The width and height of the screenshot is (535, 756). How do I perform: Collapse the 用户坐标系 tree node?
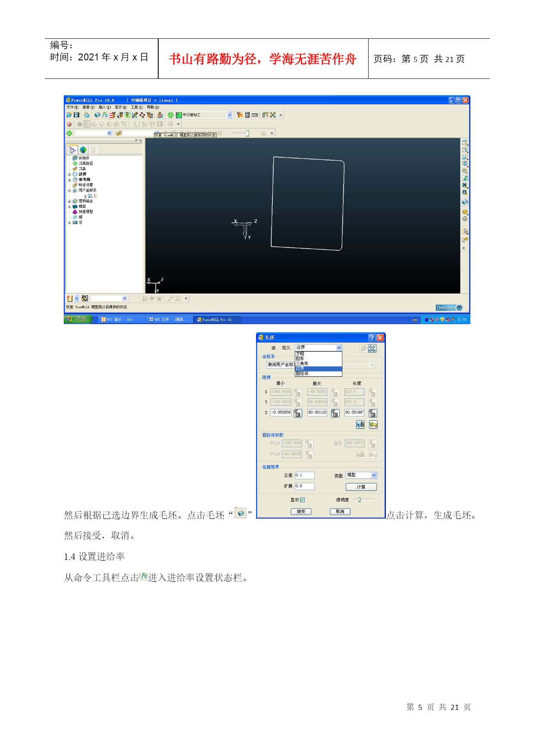69,191
